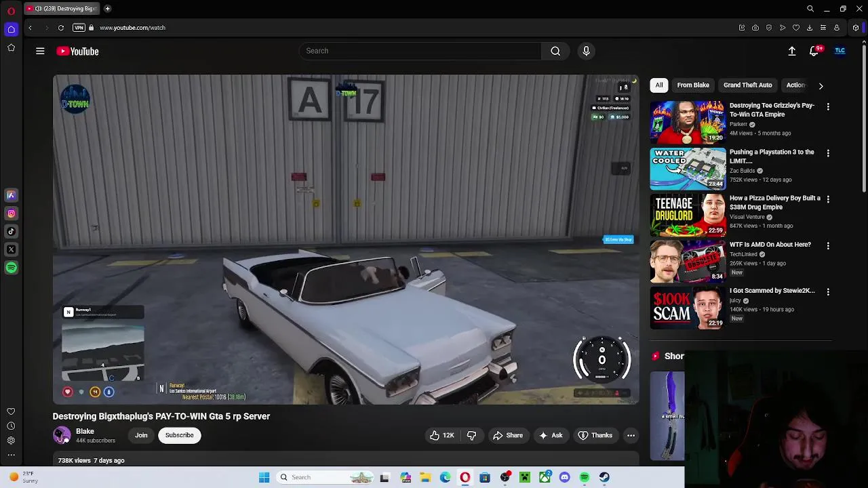This screenshot has width=868, height=488.
Task: Open Teenage Druglord video thumbnail
Action: [x=688, y=215]
